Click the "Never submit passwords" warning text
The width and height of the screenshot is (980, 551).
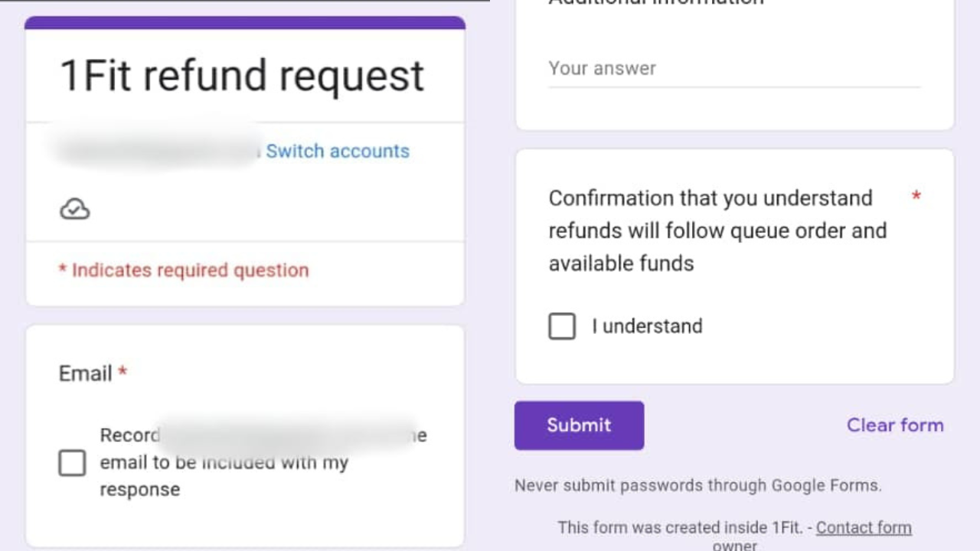[x=697, y=485]
